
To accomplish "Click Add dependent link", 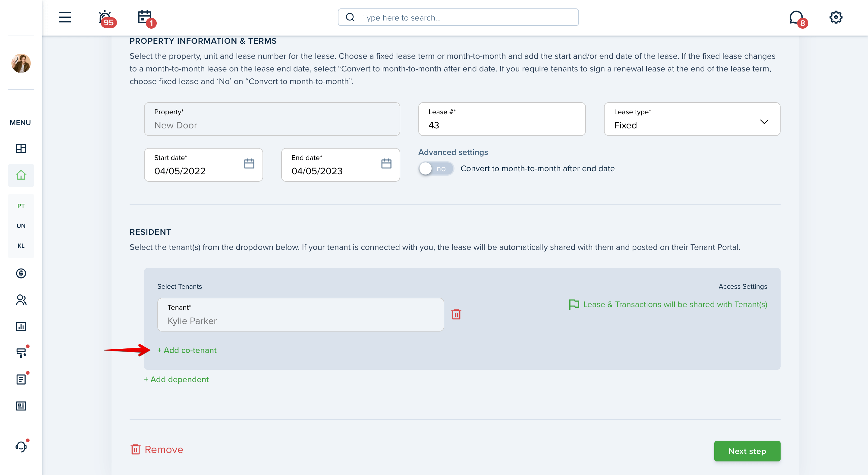I will coord(177,380).
